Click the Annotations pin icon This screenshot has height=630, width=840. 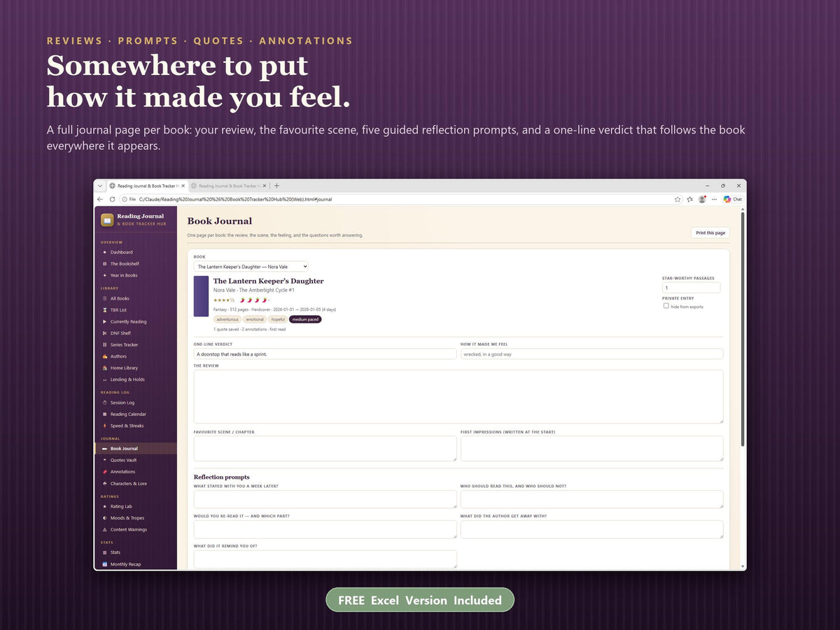coord(105,472)
